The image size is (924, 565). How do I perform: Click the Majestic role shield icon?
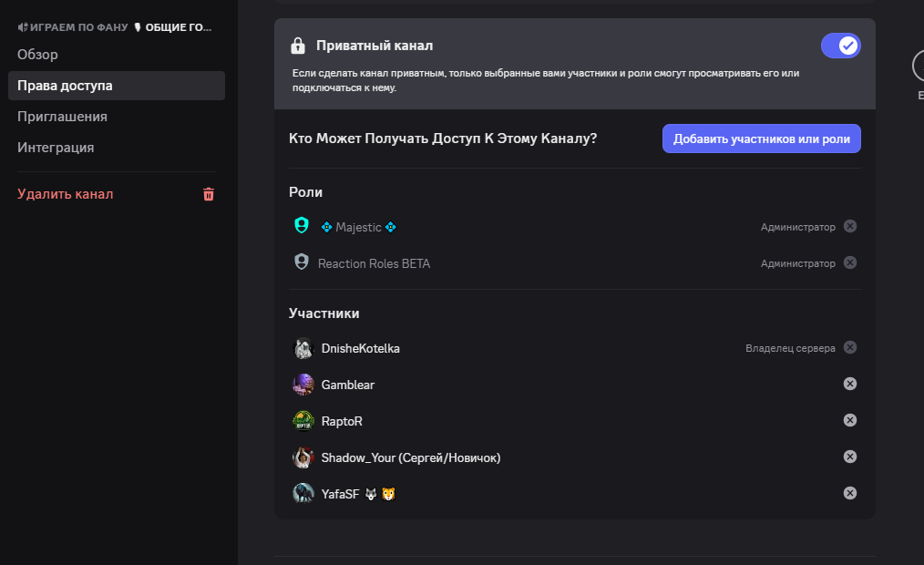click(302, 226)
